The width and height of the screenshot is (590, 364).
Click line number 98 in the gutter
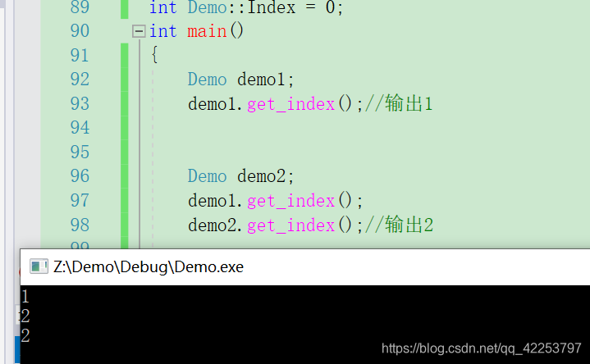coord(80,225)
